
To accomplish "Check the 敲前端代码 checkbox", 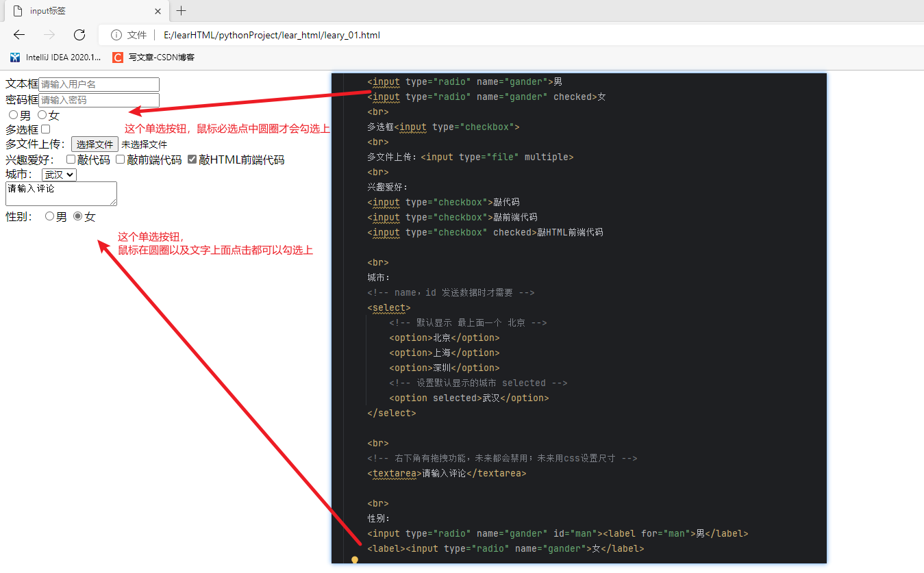I will pos(120,160).
